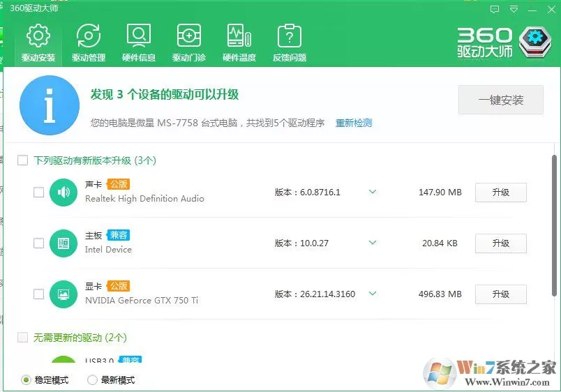Expand version dropdown for 10.0.27
Viewport: 561px width, 392px height.
(x=373, y=243)
